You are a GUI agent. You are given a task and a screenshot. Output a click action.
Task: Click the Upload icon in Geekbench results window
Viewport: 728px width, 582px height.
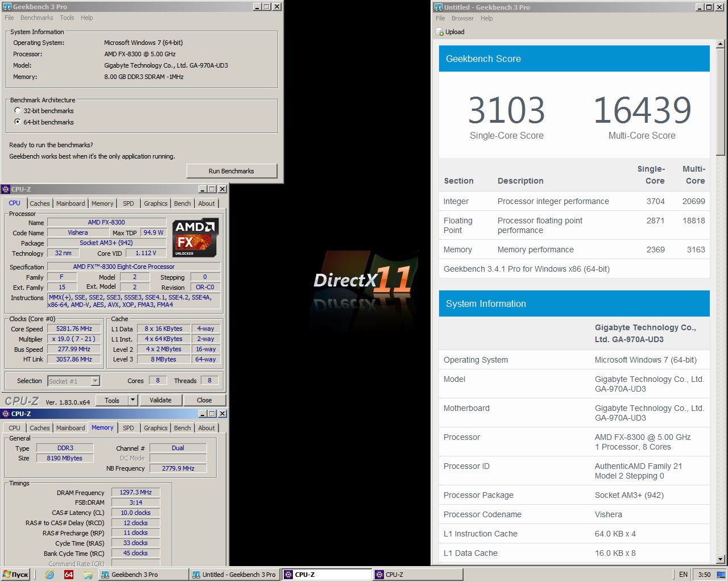point(440,32)
